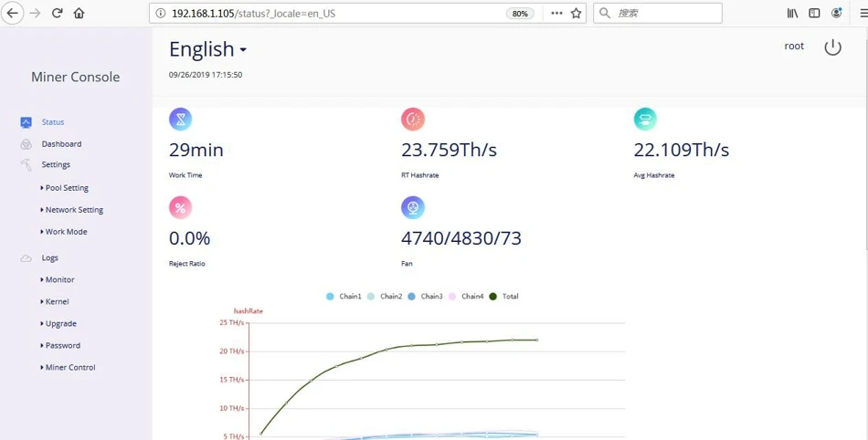Click the 22.109Th/s average hashrate value
Screen dimensions: 868x440
click(682, 150)
